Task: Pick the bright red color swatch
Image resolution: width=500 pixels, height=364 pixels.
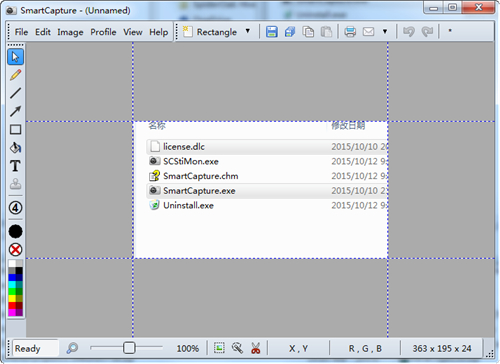Action: click(12, 306)
